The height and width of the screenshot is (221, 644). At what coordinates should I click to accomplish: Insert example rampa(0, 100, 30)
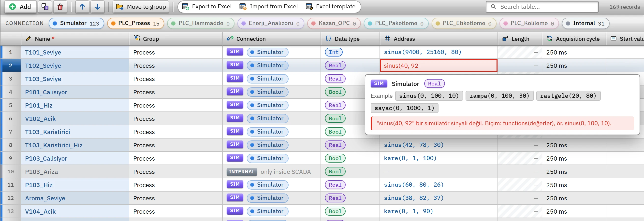point(499,96)
